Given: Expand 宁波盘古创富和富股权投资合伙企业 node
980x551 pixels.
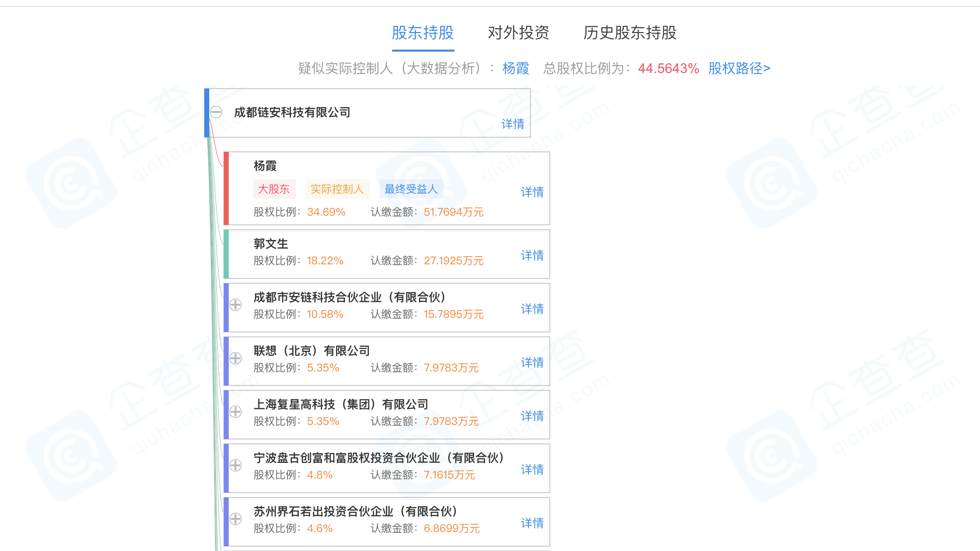Looking at the screenshot, I should click(236, 465).
